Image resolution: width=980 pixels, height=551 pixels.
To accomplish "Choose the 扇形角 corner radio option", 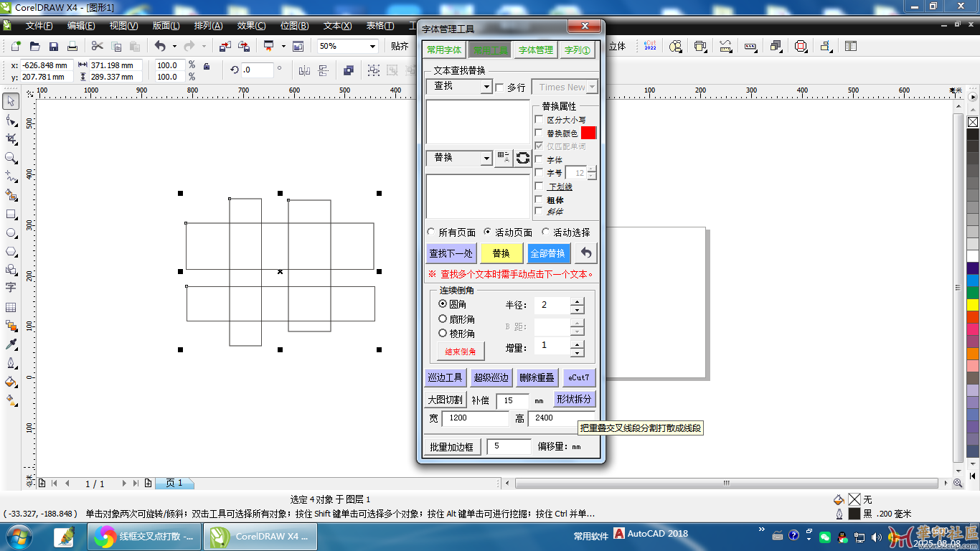I will [443, 319].
